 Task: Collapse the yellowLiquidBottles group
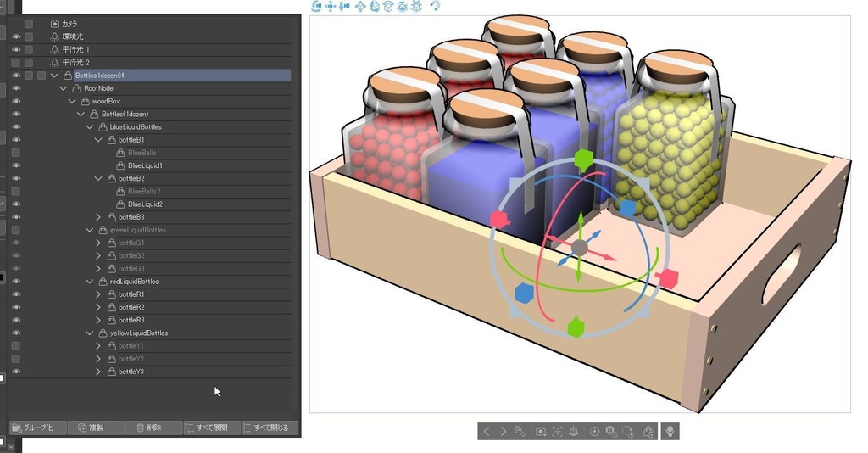90,333
